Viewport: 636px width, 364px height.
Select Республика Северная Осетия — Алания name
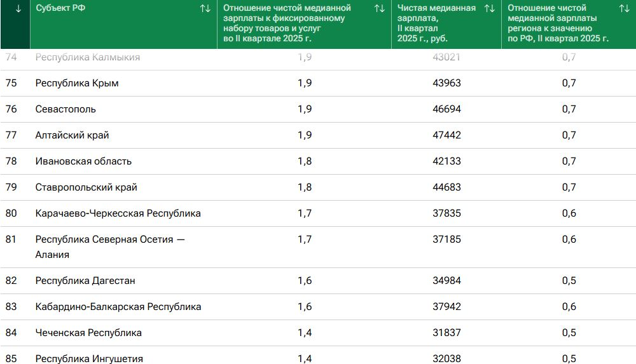coord(110,247)
